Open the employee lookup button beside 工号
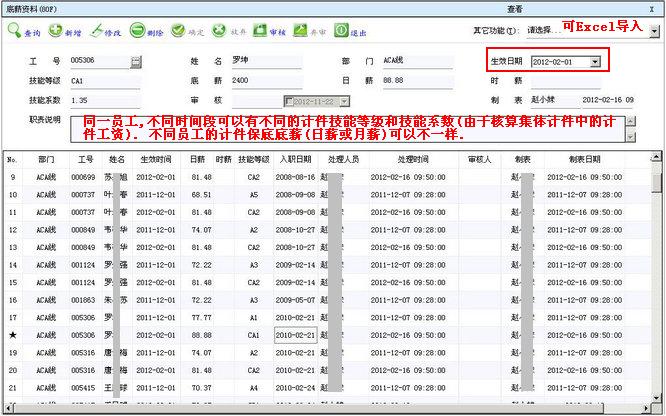Image resolution: width=666 pixels, height=416 pixels. click(136, 62)
